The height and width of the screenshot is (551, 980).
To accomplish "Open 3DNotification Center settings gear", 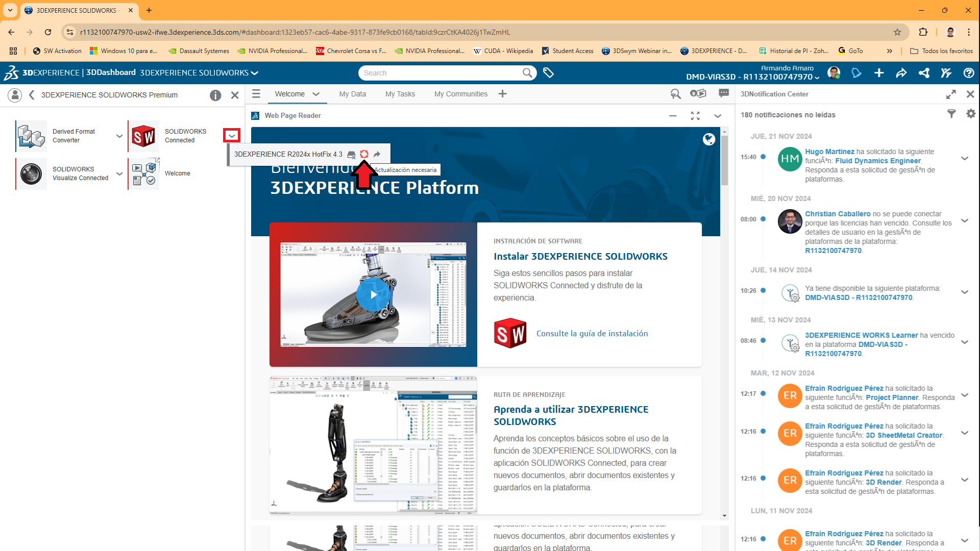I will click(x=971, y=114).
